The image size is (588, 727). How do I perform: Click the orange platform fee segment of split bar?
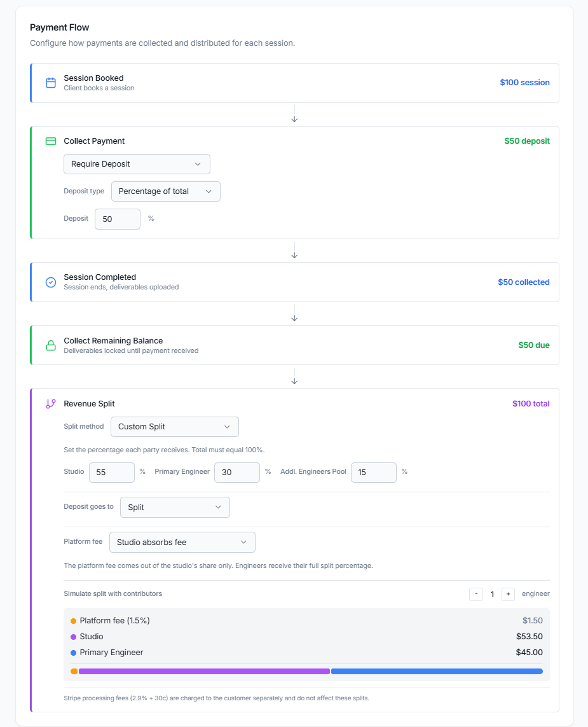pos(74,672)
